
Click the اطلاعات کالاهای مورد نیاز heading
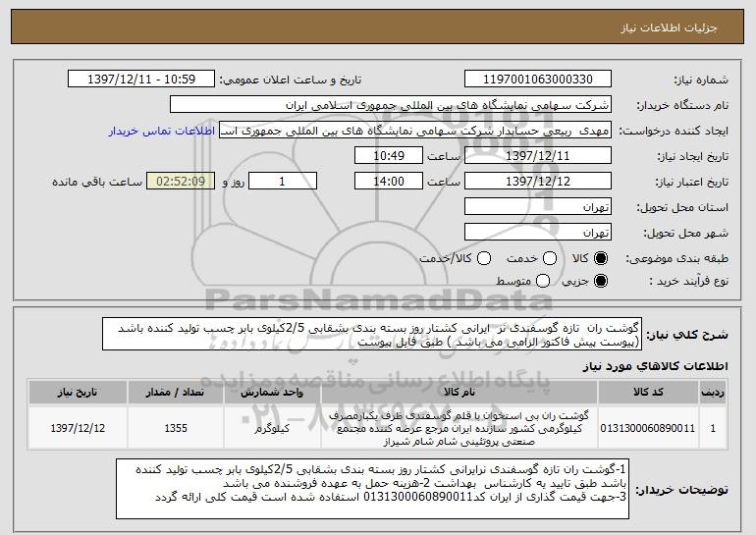656,367
